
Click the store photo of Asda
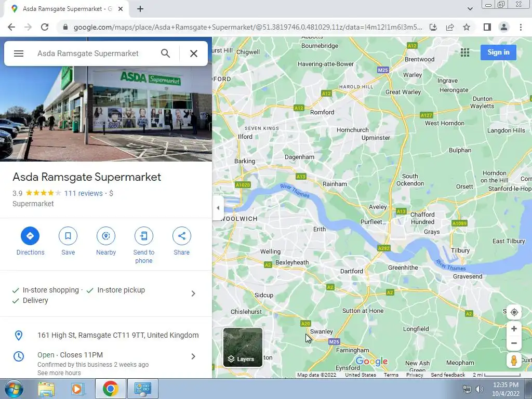tap(106, 114)
